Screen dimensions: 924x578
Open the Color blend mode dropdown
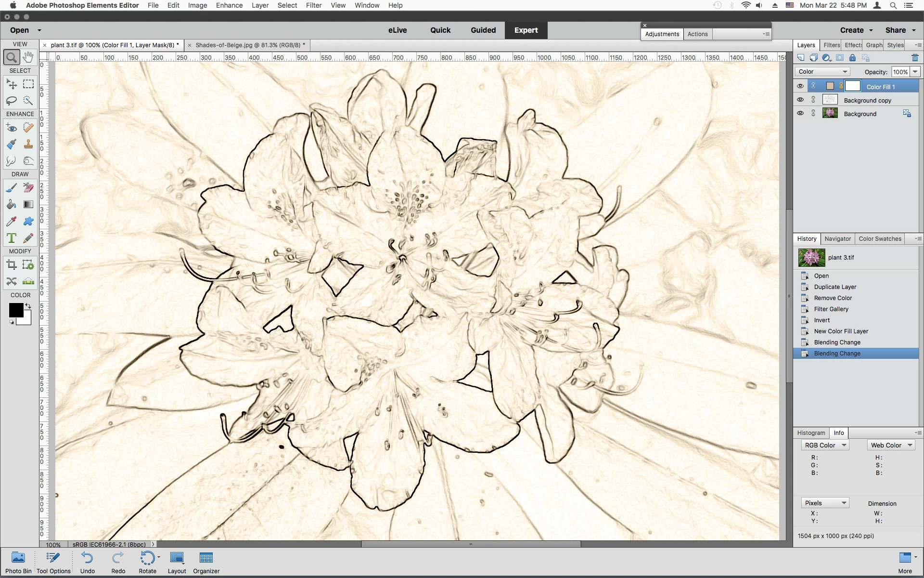(x=822, y=72)
